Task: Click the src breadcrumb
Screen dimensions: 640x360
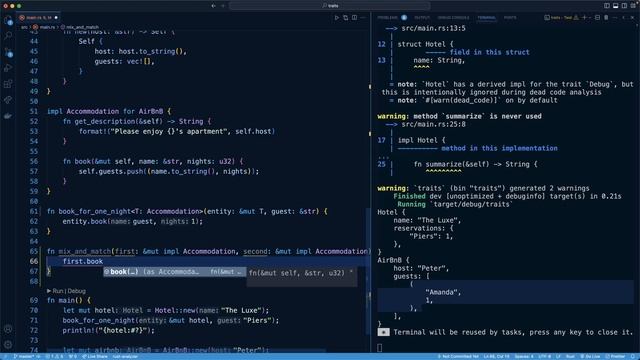Action: (24, 27)
